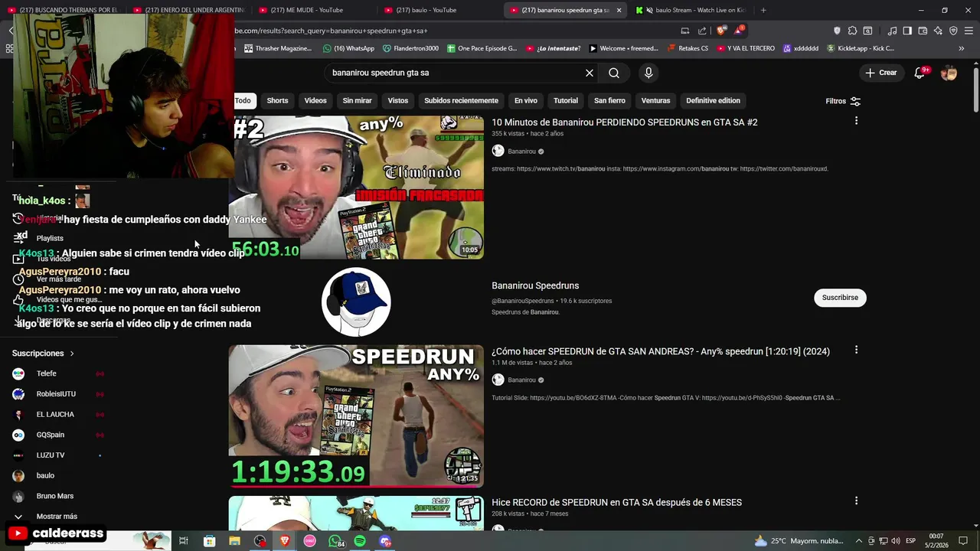
Task: Open the Crear menu
Action: [x=880, y=73]
